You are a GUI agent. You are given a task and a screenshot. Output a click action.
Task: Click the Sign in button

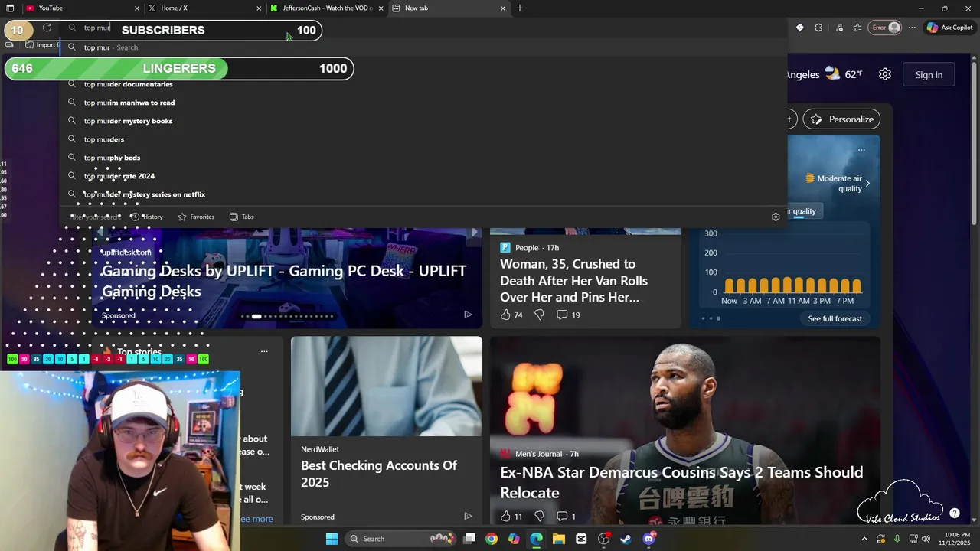(x=929, y=74)
